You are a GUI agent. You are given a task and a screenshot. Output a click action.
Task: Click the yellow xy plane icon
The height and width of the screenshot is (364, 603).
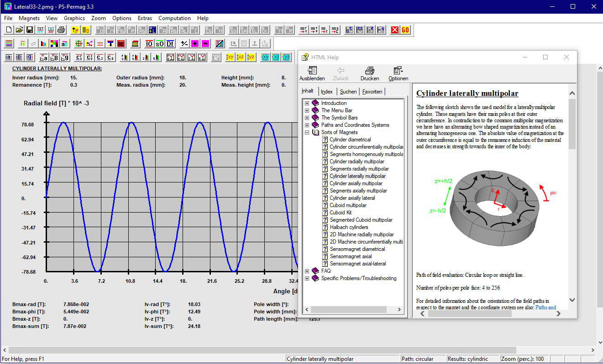pos(230,57)
